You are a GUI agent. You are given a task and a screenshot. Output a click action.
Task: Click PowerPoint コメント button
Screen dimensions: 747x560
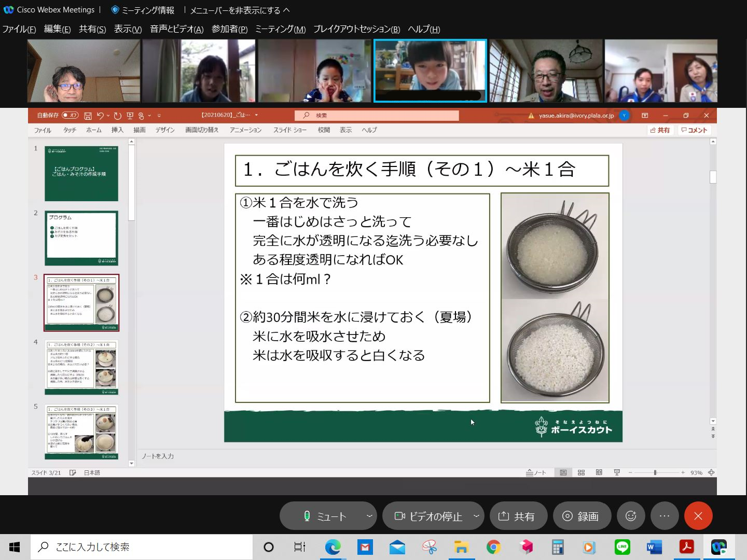694,130
